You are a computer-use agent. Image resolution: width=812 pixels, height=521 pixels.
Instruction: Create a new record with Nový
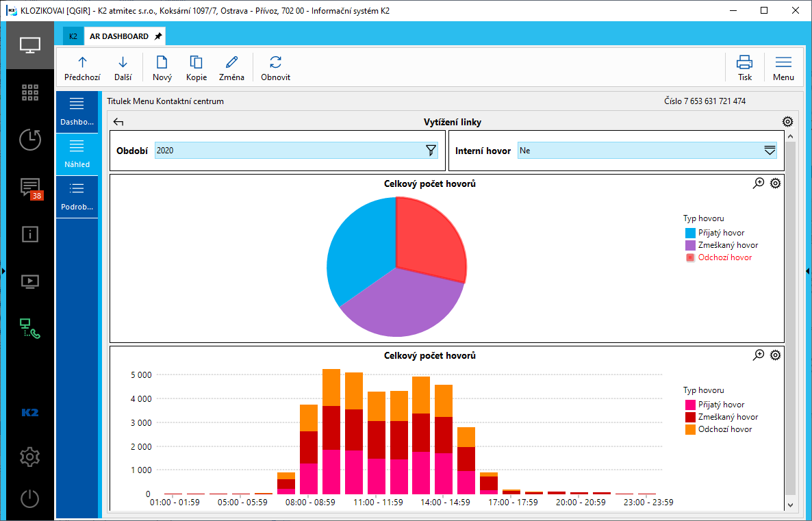tap(162, 62)
